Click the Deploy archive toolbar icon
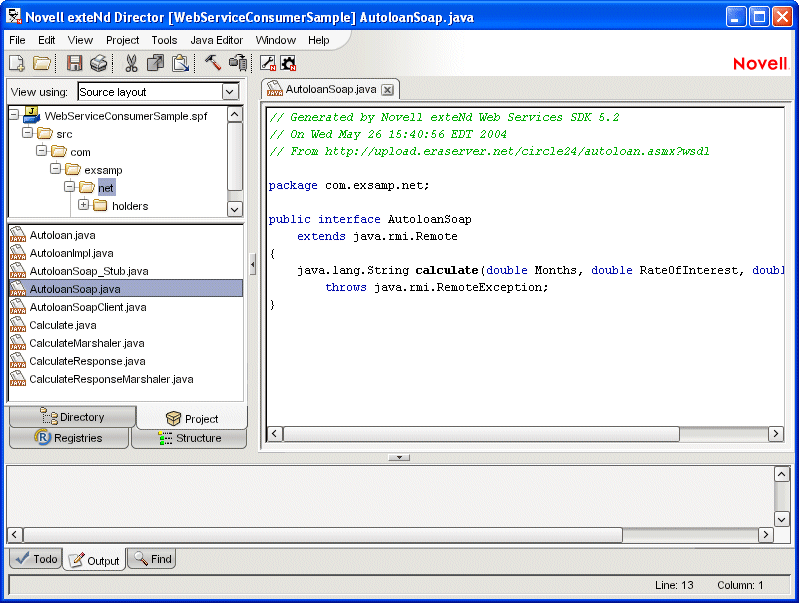799x603 pixels. [x=238, y=63]
